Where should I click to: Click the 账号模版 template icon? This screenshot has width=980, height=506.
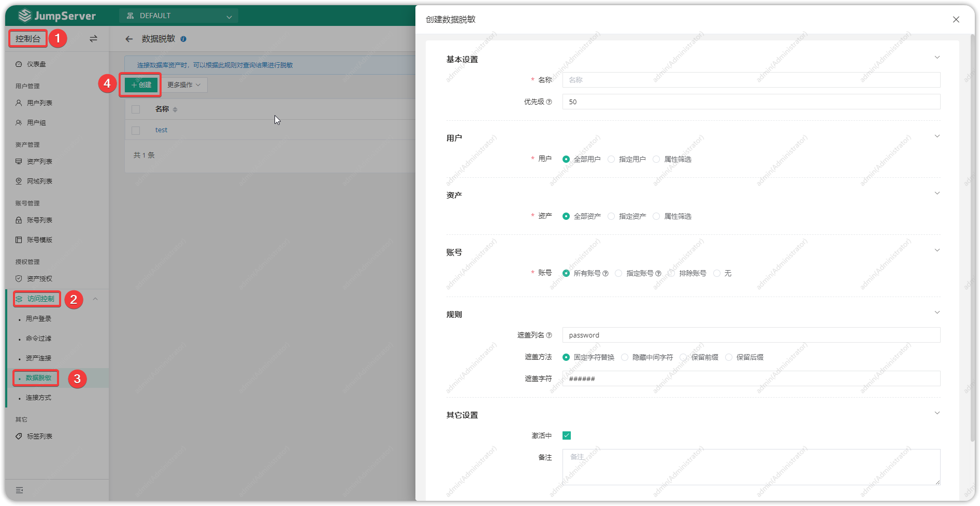pos(19,240)
